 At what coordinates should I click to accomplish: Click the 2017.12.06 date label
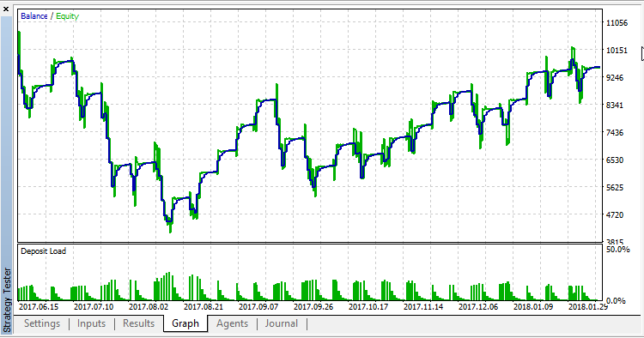[478, 307]
